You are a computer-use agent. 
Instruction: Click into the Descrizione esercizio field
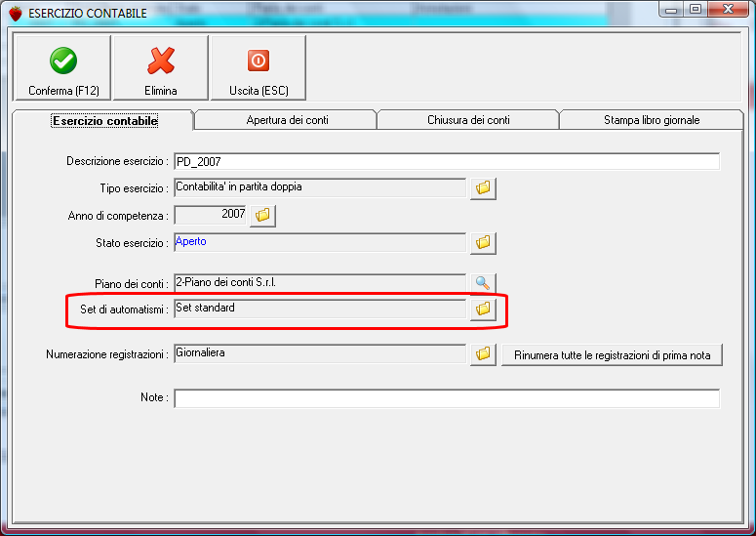[447, 162]
